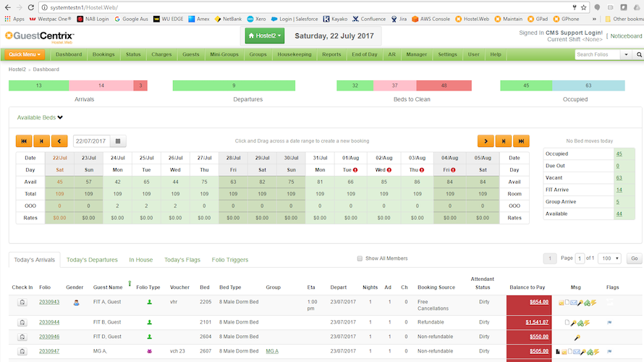Open the Search Folios dropdown arrow

tap(626, 54)
